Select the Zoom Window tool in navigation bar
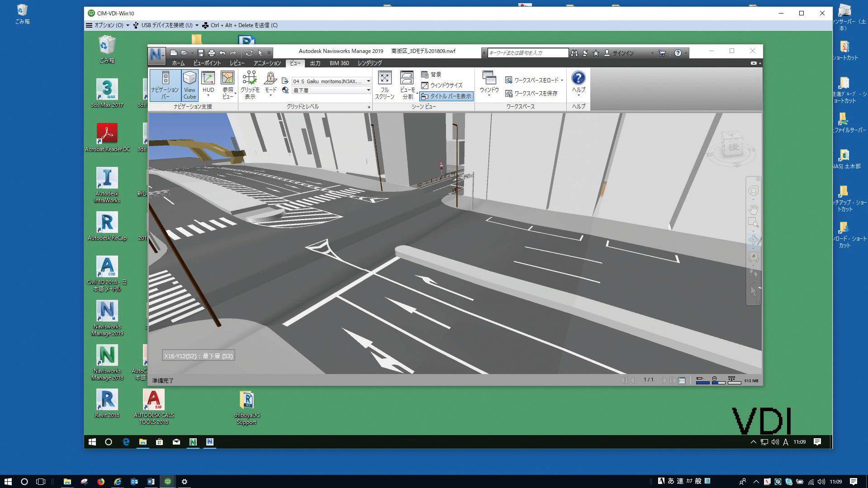868x488 pixels. click(753, 222)
